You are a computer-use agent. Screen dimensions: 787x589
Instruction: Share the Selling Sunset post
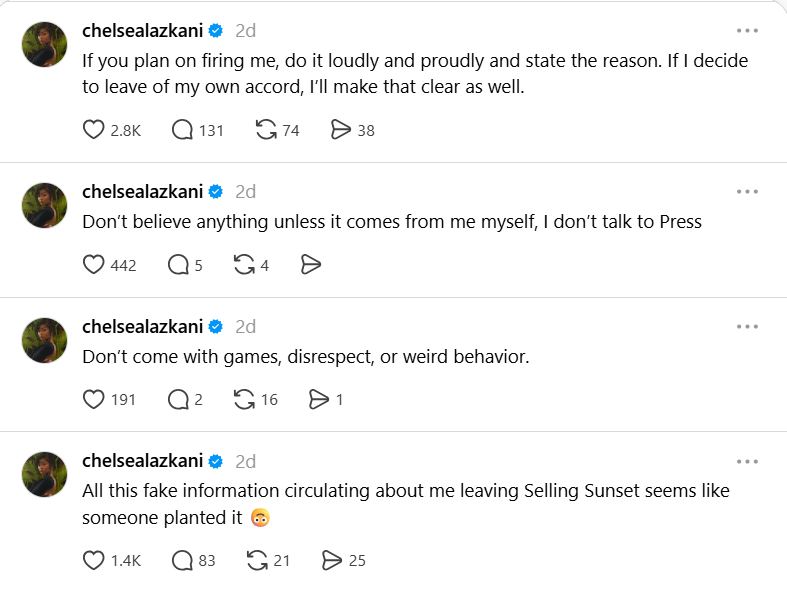tap(332, 560)
